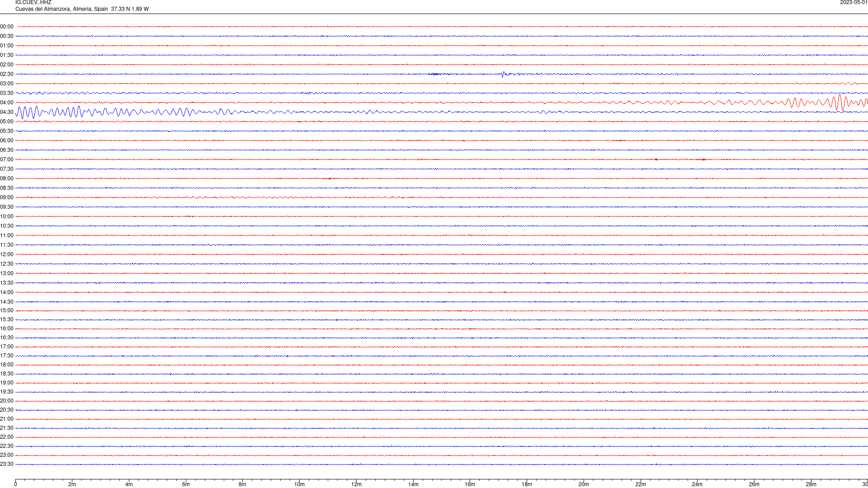
Task: Click the 00:00 time label
Action: tap(7, 27)
